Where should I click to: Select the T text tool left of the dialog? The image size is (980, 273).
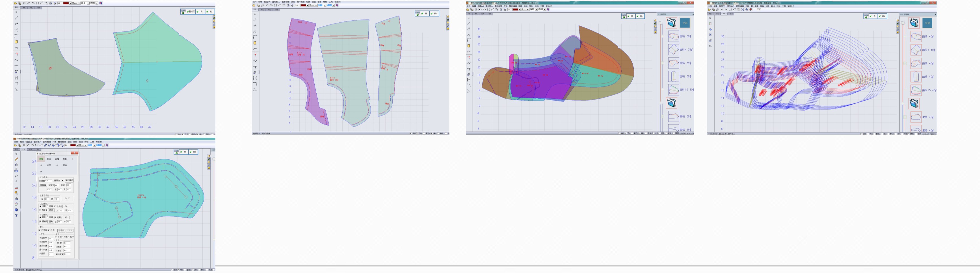[x=16, y=215]
